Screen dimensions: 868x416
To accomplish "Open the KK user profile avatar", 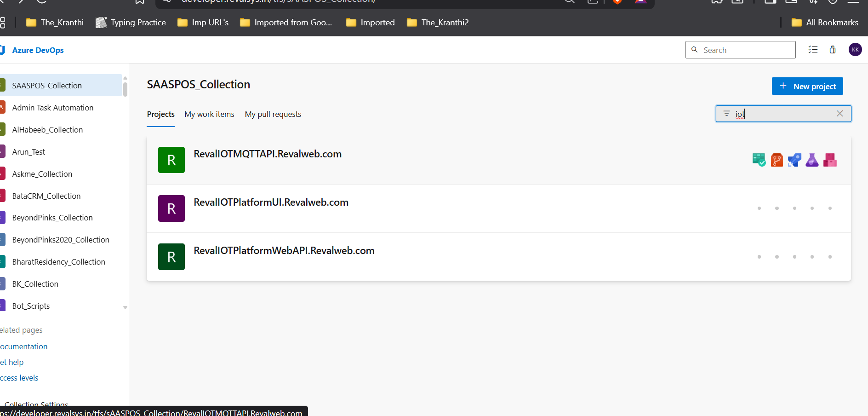I will point(855,50).
